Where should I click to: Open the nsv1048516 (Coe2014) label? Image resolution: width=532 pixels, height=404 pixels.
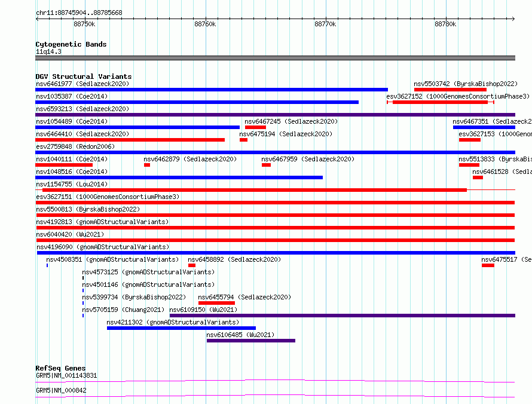coord(72,172)
